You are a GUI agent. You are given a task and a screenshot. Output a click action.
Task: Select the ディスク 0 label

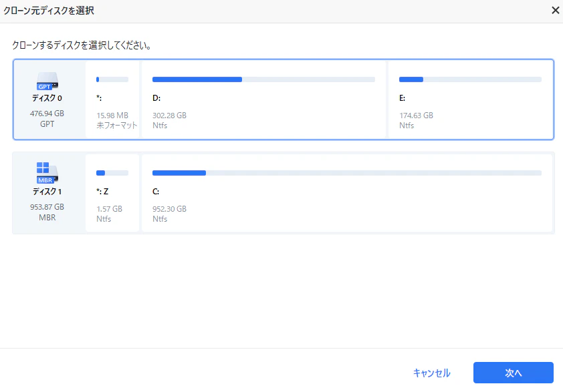coord(47,98)
